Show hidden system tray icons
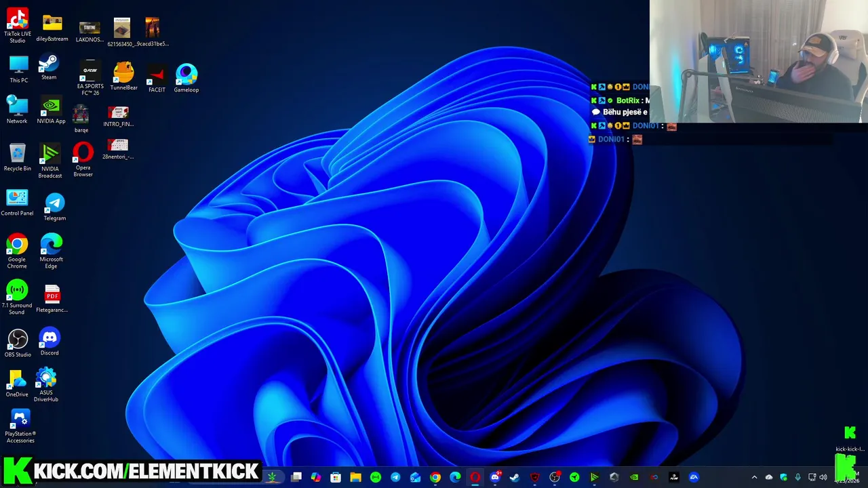868x488 pixels. pos(754,477)
